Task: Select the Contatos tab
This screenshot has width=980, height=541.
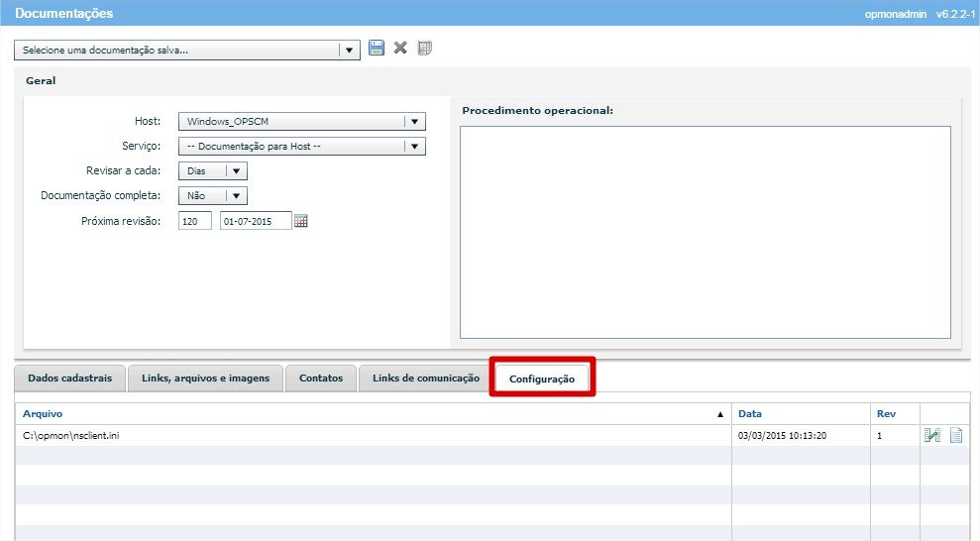Action: (x=320, y=379)
